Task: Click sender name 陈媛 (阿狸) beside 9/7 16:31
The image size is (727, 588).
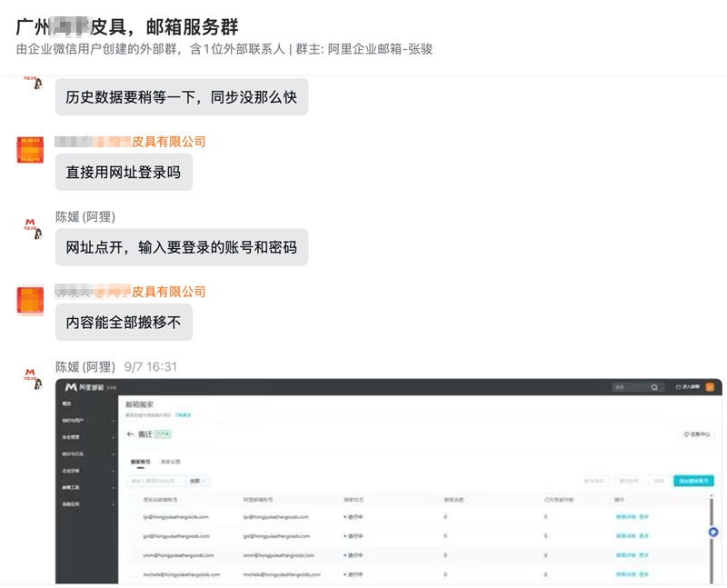Action: pyautogui.click(x=85, y=367)
